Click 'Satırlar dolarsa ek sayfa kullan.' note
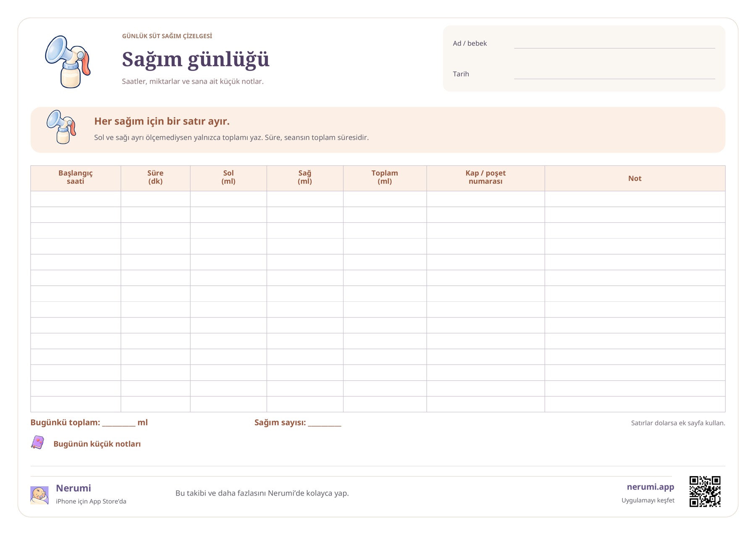Image resolution: width=756 pixels, height=535 pixels. click(678, 423)
